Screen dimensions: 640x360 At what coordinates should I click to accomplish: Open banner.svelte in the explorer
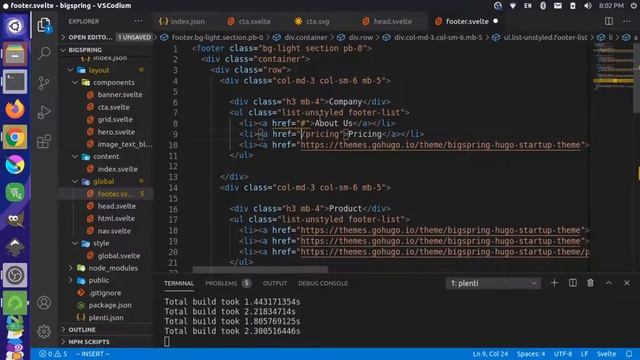point(106,95)
